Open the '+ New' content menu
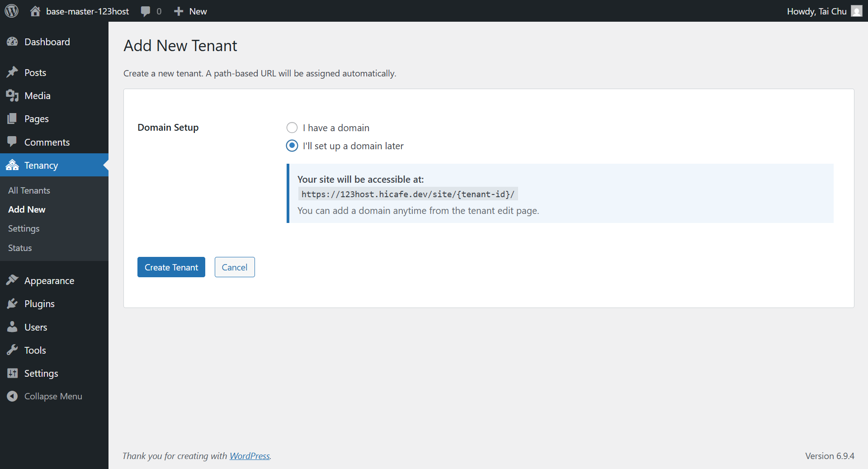The height and width of the screenshot is (469, 868). (x=190, y=10)
